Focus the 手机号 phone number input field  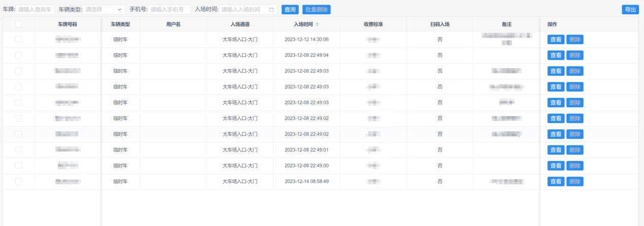[170, 9]
